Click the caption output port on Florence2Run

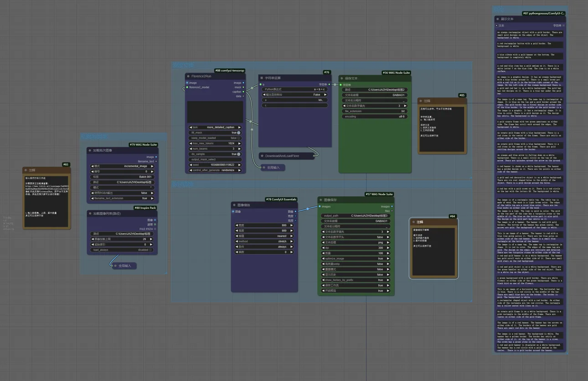(244, 92)
